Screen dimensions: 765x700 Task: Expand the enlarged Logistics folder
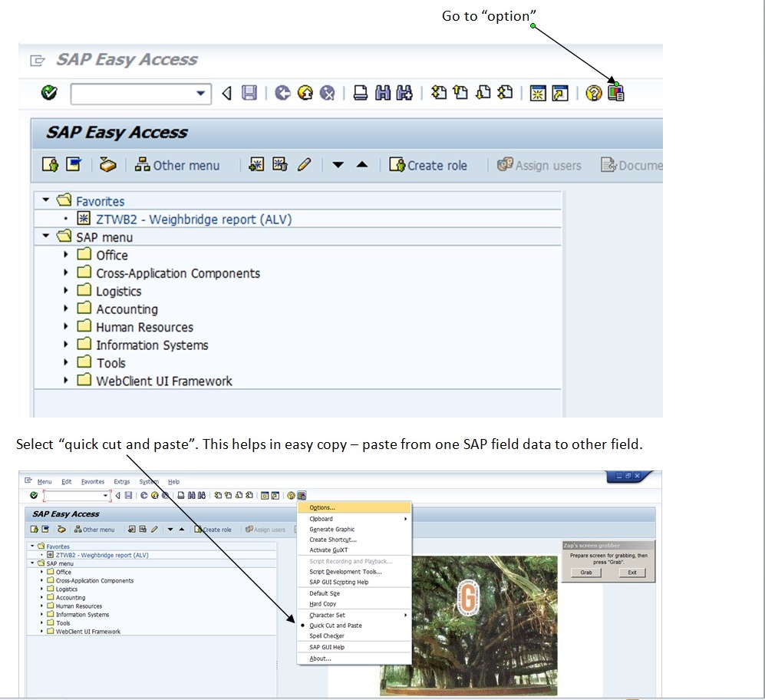(x=66, y=290)
